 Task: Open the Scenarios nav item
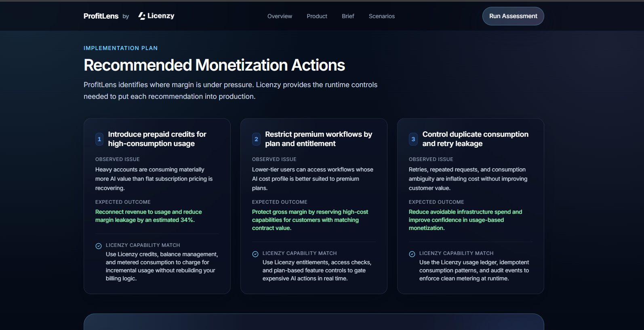[x=382, y=16]
